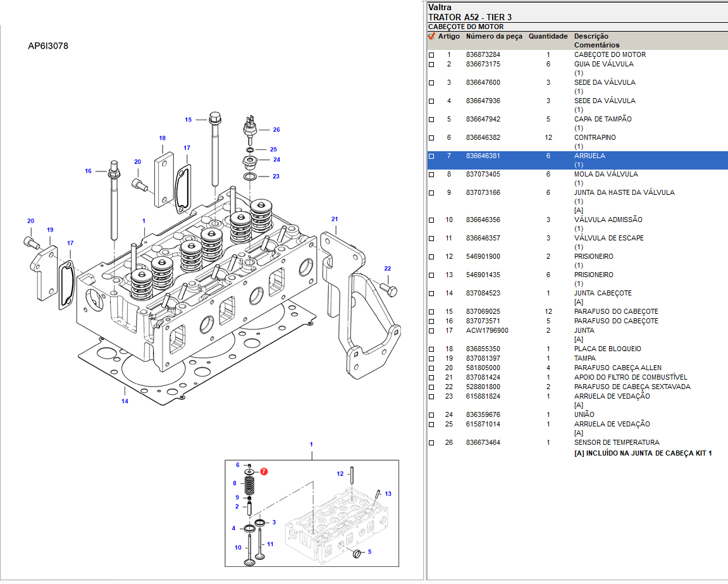Click the Descrição column header

[591, 37]
